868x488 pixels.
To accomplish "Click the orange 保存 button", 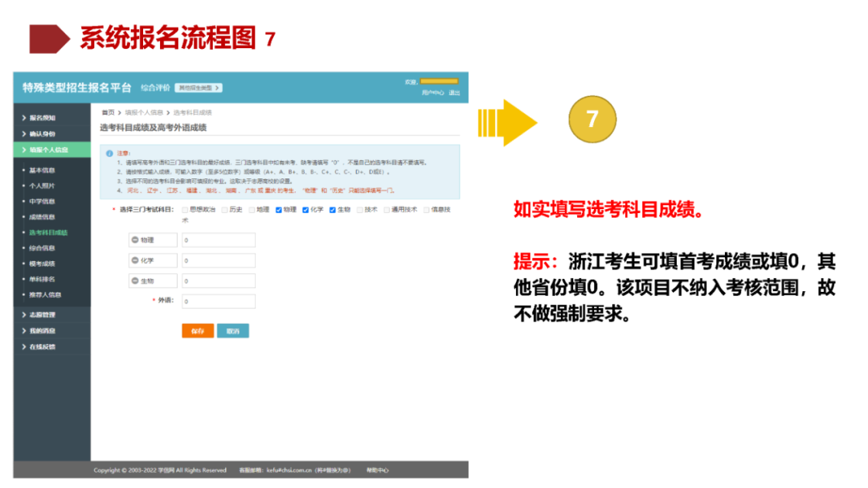I will (198, 330).
